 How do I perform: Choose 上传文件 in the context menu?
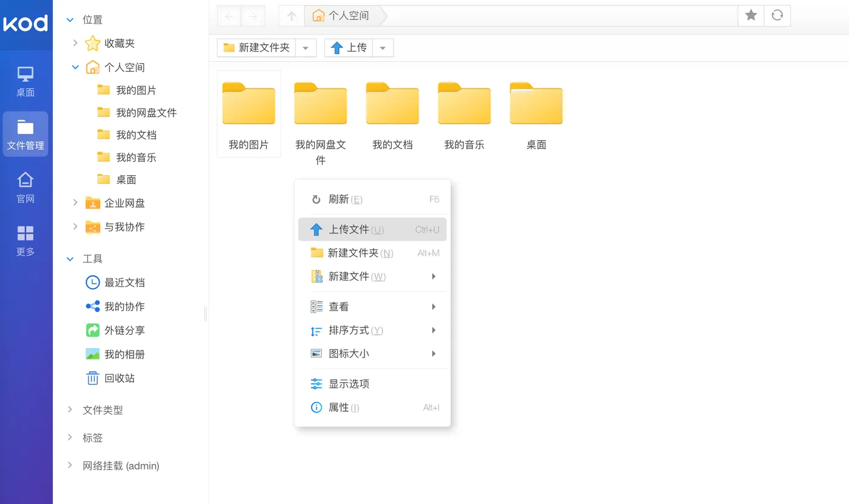[x=372, y=229]
